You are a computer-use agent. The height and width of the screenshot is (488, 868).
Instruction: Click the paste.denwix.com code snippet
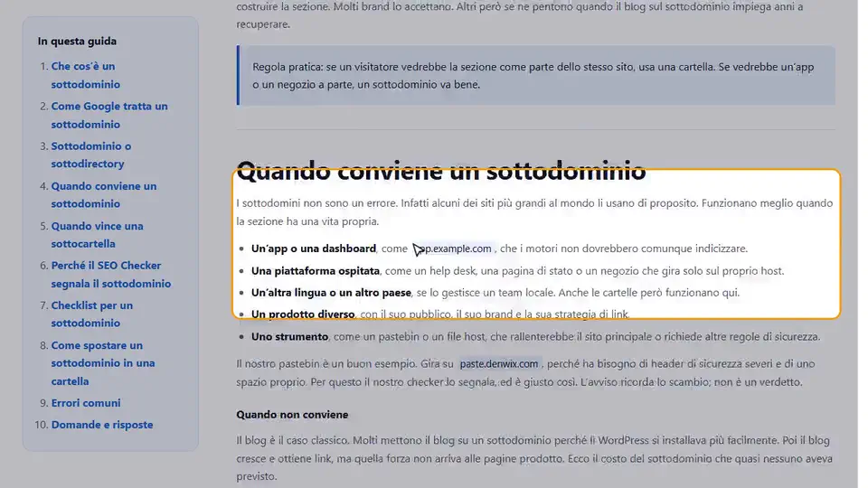tap(499, 364)
